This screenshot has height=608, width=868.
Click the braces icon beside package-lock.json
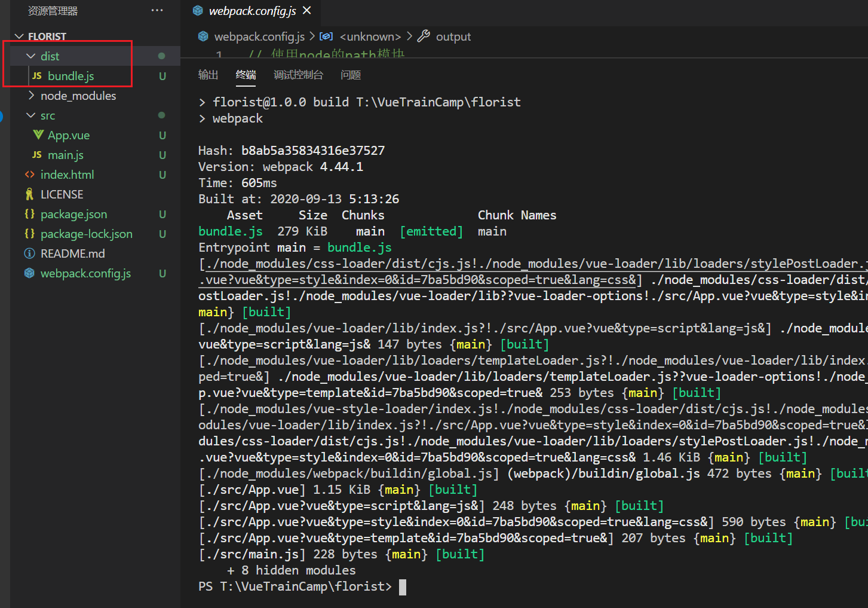click(x=29, y=234)
